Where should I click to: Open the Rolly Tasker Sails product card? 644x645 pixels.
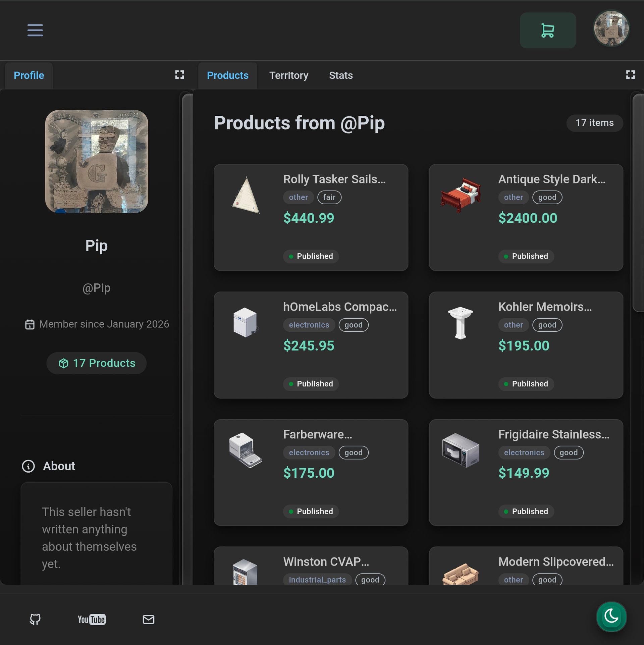334,179
